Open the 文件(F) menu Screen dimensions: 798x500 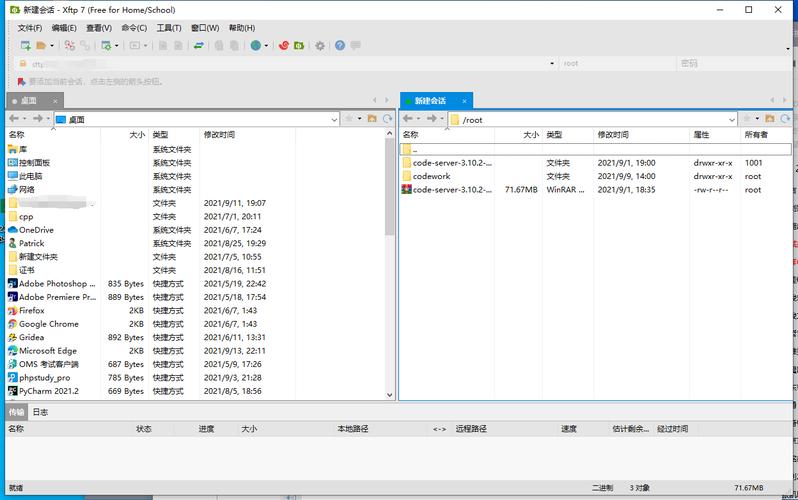pos(30,28)
